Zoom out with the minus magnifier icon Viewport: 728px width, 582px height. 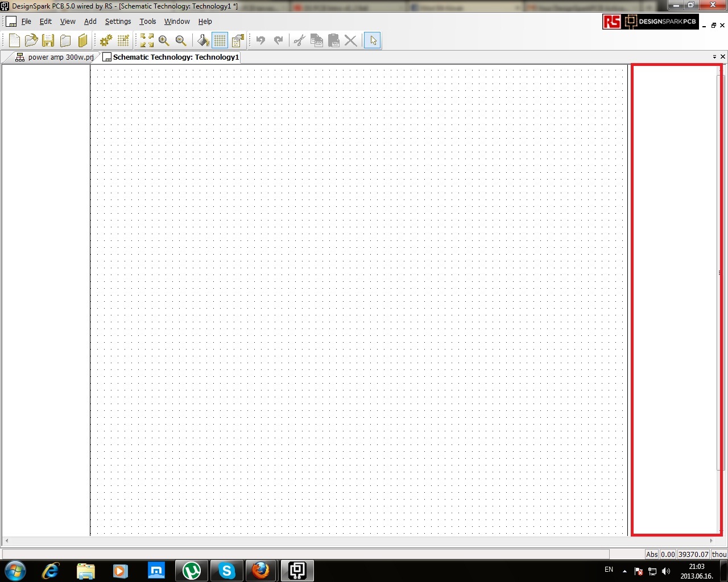(x=181, y=40)
